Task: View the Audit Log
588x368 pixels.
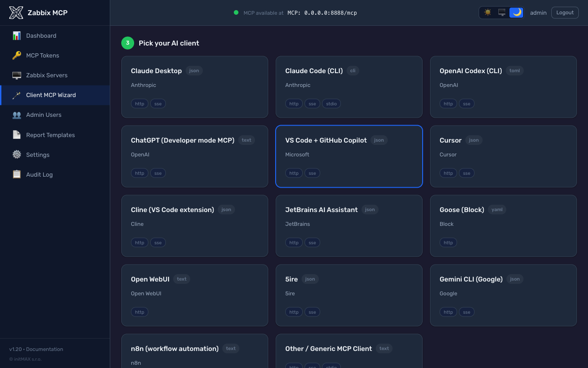Action: point(55,174)
